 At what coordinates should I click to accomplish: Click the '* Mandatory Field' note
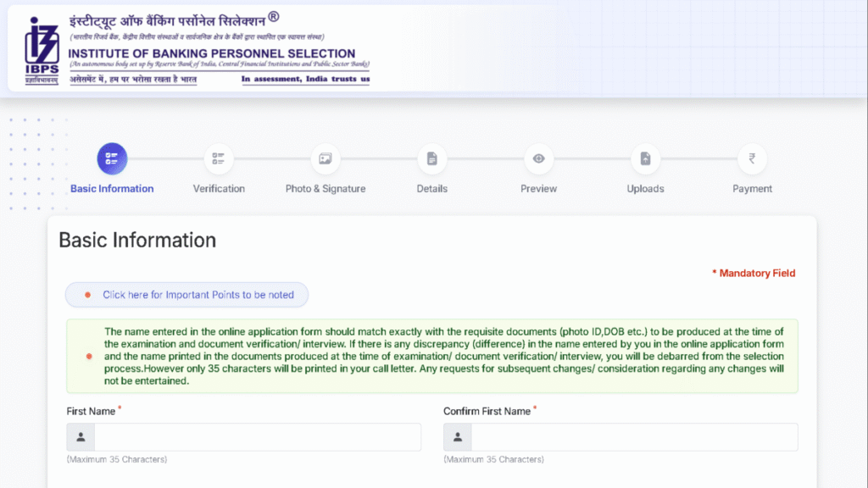[x=754, y=274]
